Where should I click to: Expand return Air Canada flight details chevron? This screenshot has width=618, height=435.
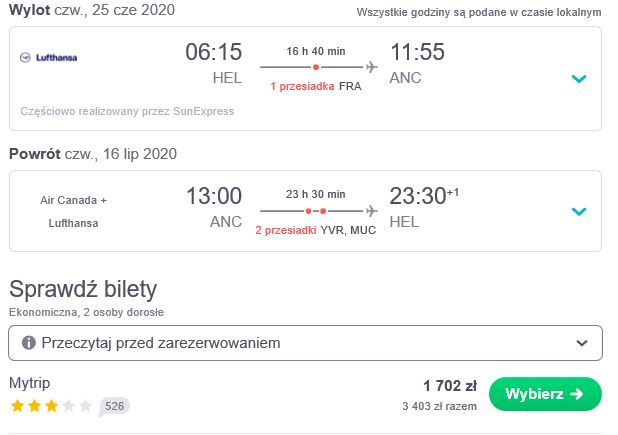pos(579,212)
